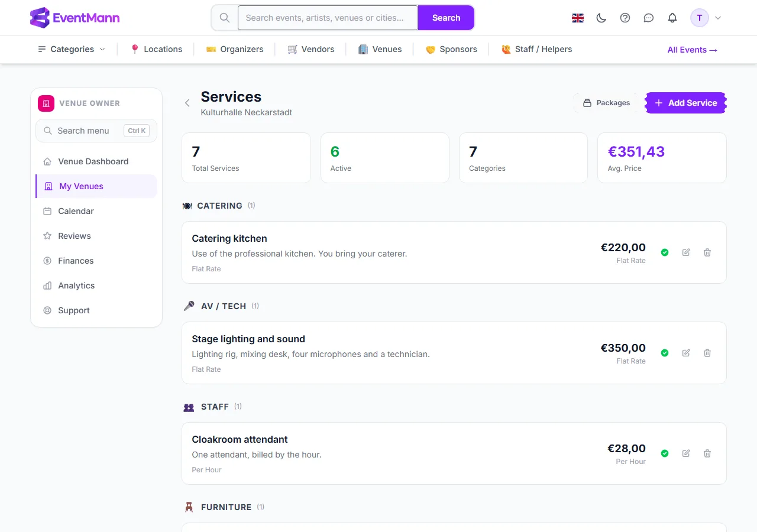
Task: Click the search events input field
Action: [x=328, y=18]
